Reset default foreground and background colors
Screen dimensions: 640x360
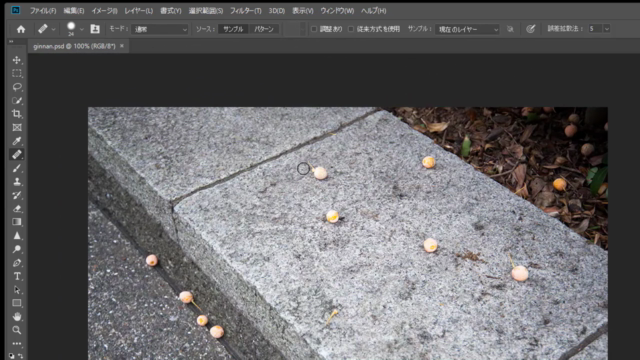pos(12,356)
